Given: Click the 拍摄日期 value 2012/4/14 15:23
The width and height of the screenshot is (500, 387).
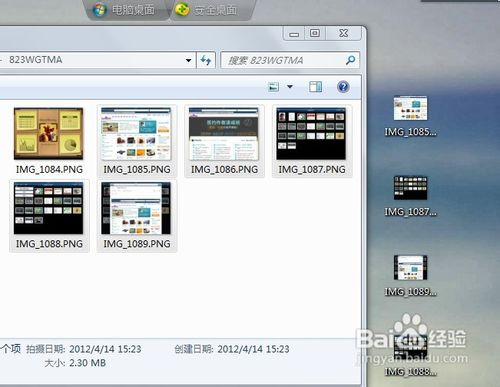Looking at the screenshot, I should click(x=105, y=349).
